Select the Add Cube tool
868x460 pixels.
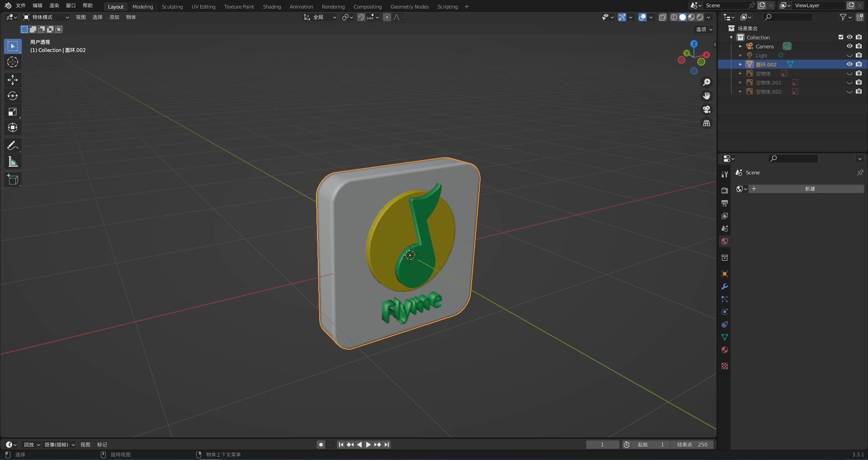13,179
